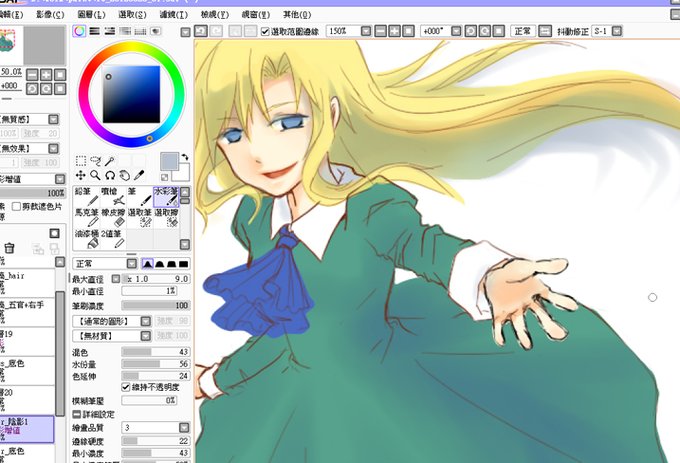Select the flat rectangular brush edge shape
680x463 pixels.
click(183, 264)
